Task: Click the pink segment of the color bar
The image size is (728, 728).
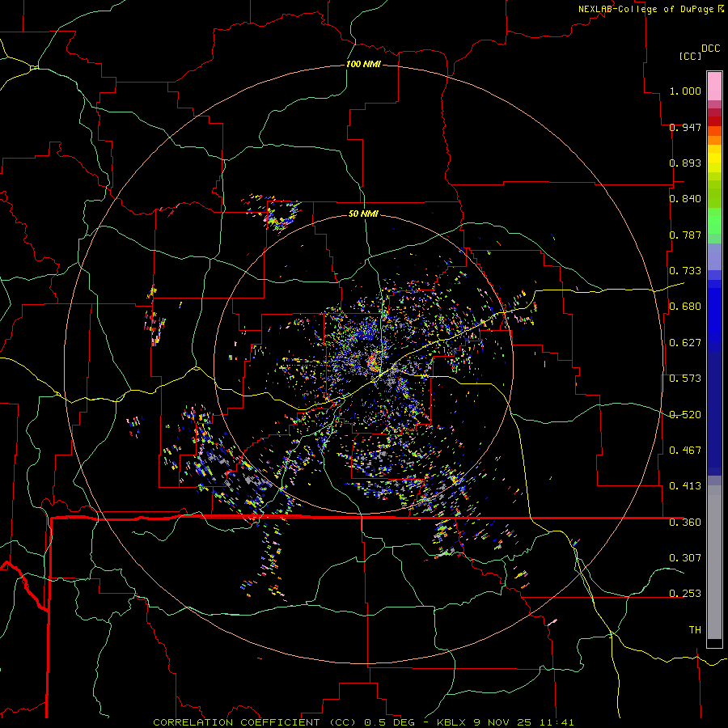Action: [x=714, y=86]
